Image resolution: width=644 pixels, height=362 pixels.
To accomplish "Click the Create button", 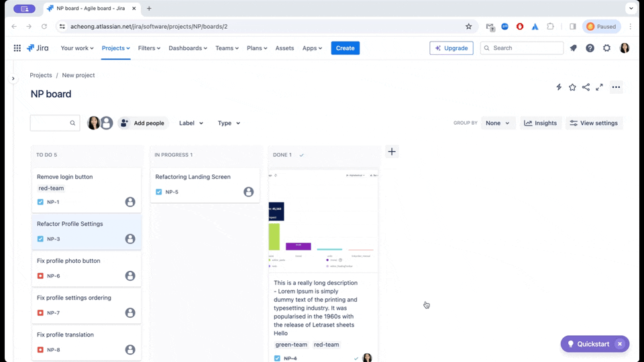I will point(345,48).
